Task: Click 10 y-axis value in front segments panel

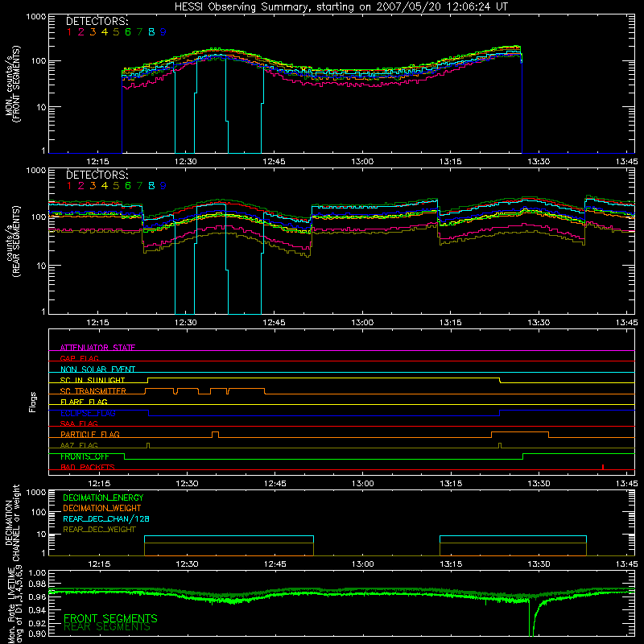Action: (x=41, y=107)
